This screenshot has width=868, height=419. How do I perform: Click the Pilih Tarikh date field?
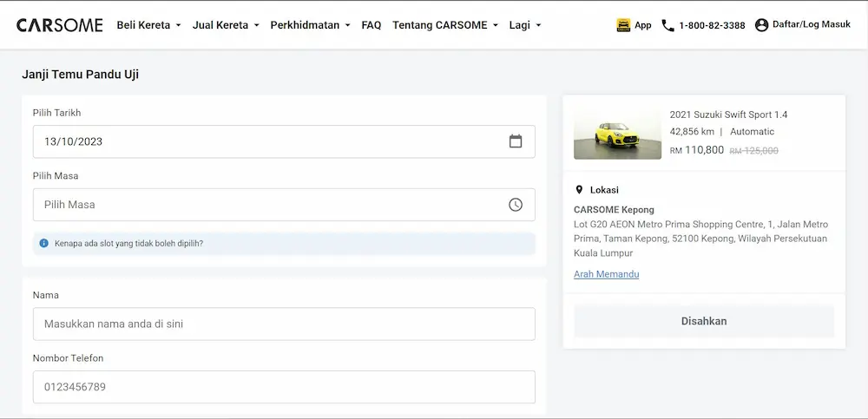(284, 141)
